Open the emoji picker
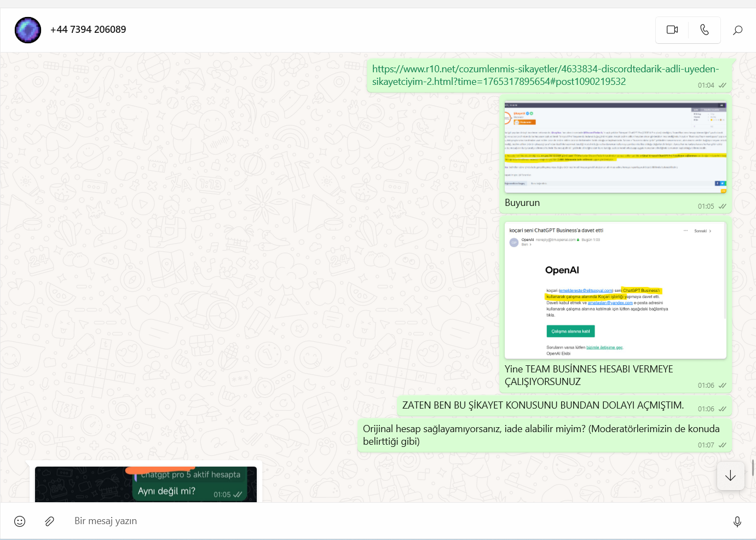Viewport: 756px width, 540px height. (20, 521)
